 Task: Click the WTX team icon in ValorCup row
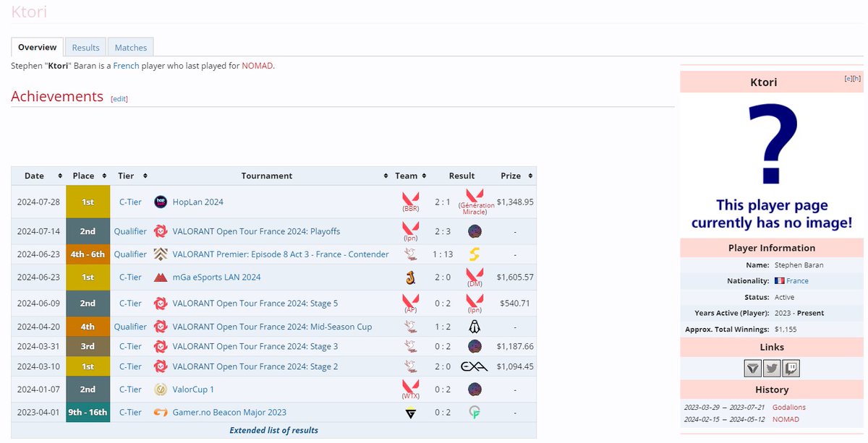[411, 385]
